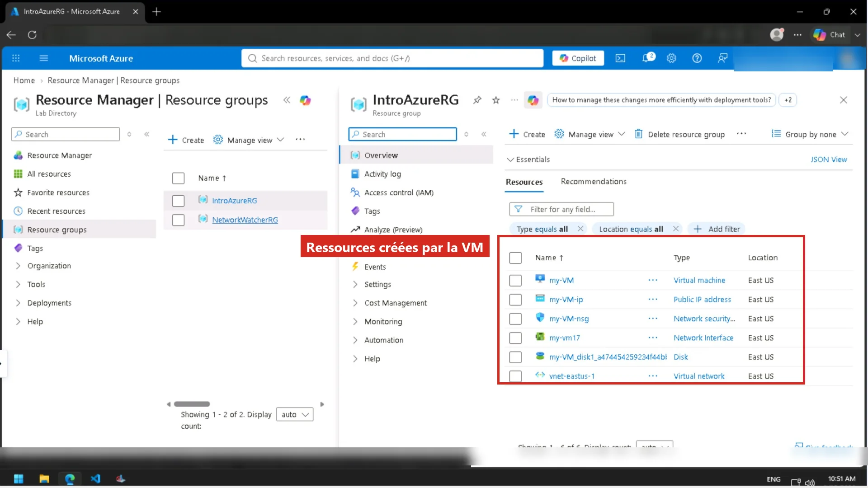Click Add filter button
Image resolution: width=868 pixels, height=488 pixels.
point(717,229)
